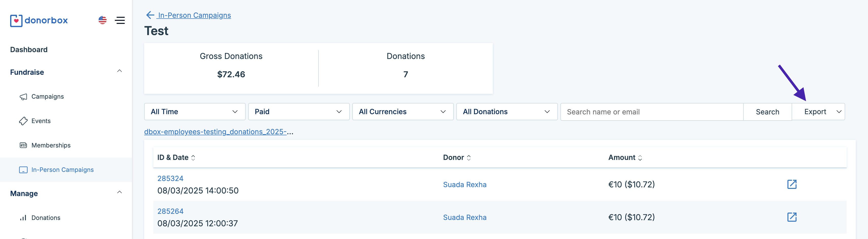The width and height of the screenshot is (868, 239).
Task: Toggle the hamburger sidebar menu
Action: (120, 20)
